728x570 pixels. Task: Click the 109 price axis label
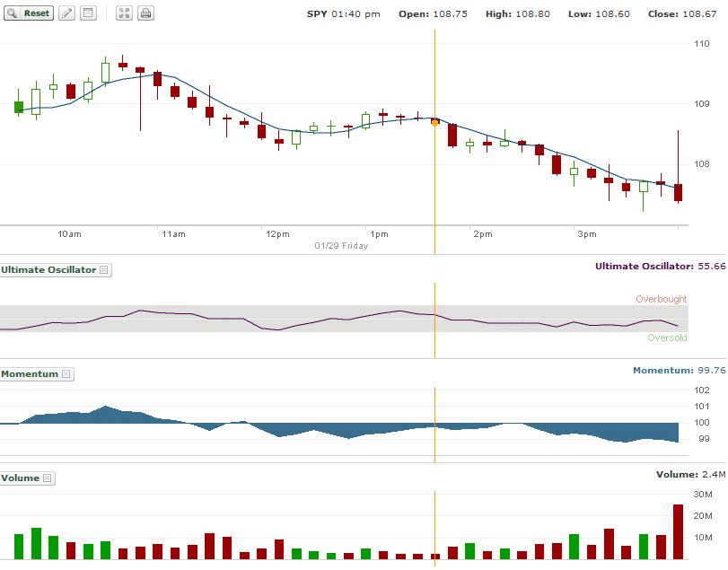click(x=702, y=103)
